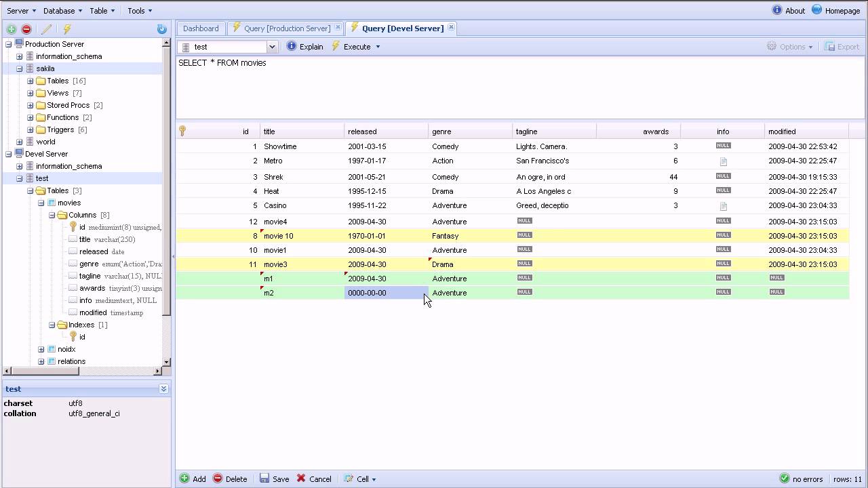Switch to the Dashboard tab
The width and height of the screenshot is (868, 488).
(x=201, y=28)
